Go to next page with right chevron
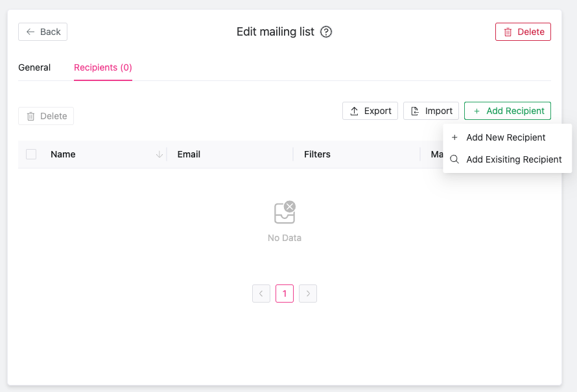This screenshot has height=392, width=577. click(308, 294)
